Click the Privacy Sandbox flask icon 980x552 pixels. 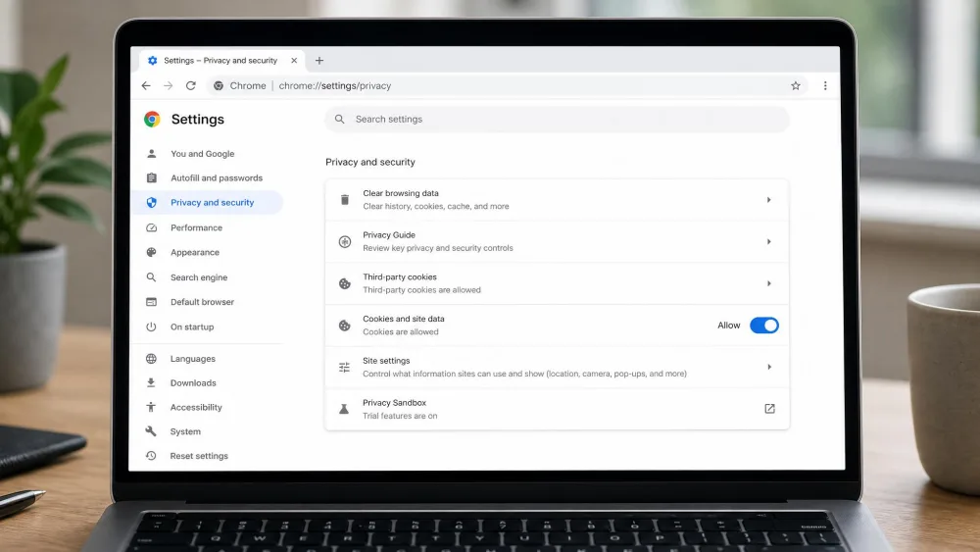click(344, 409)
